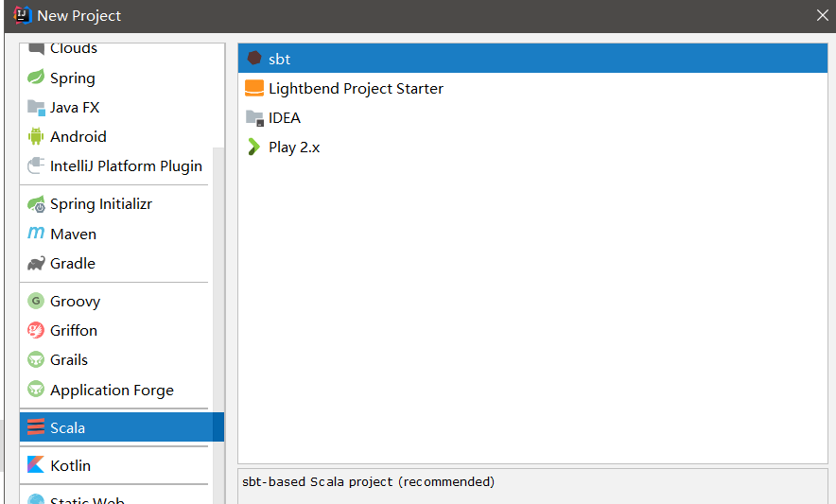This screenshot has width=836, height=504.
Task: Choose Application Forge project type
Action: (x=112, y=390)
